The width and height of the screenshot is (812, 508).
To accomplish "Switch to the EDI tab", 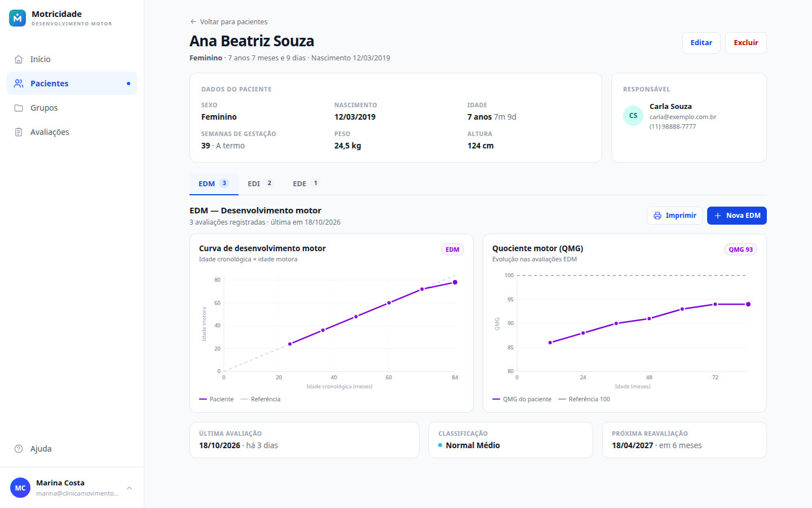I will (261, 184).
